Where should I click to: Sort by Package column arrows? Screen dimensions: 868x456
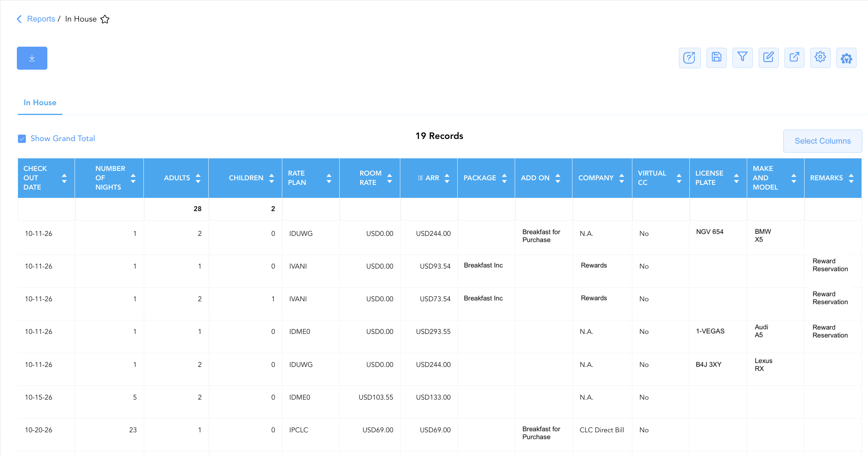(x=504, y=178)
